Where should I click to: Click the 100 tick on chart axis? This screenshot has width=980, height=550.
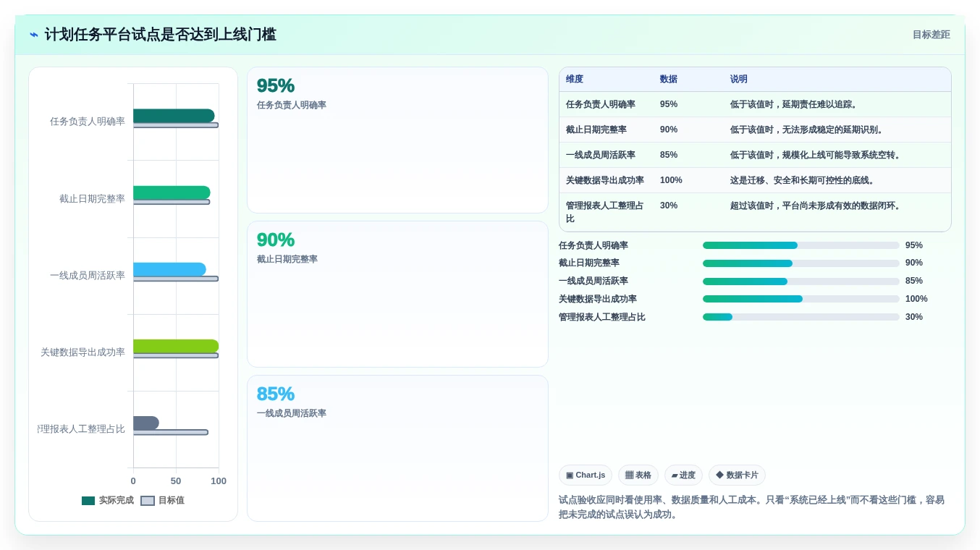coord(219,481)
